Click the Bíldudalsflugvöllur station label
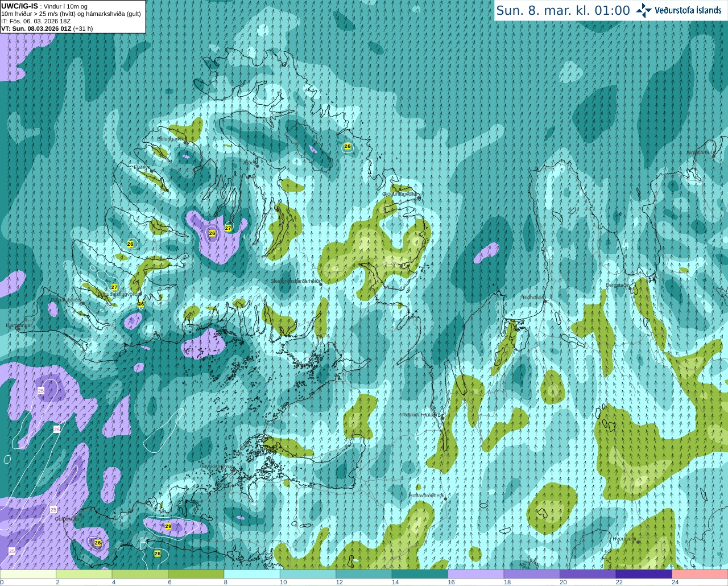 click(118, 294)
